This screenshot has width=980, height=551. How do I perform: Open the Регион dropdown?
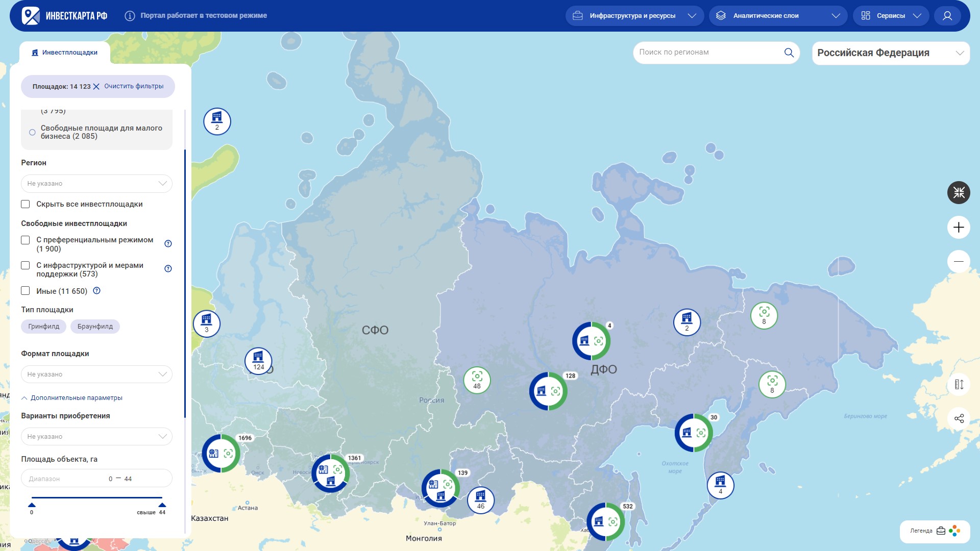(x=96, y=184)
